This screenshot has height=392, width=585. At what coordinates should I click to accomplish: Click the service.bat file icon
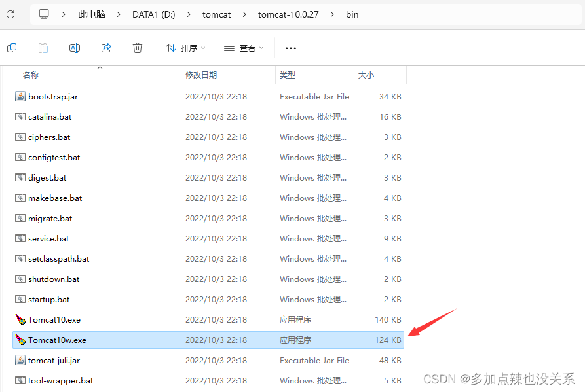click(x=20, y=238)
